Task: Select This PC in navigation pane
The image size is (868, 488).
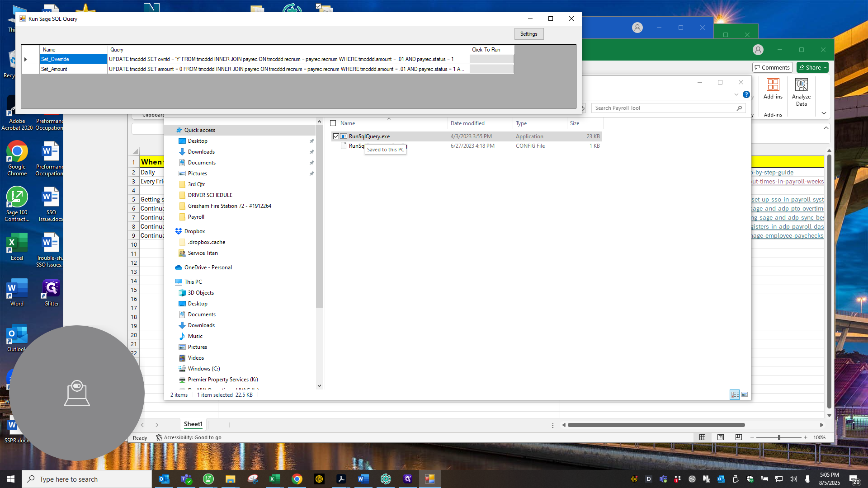Action: [x=193, y=282]
